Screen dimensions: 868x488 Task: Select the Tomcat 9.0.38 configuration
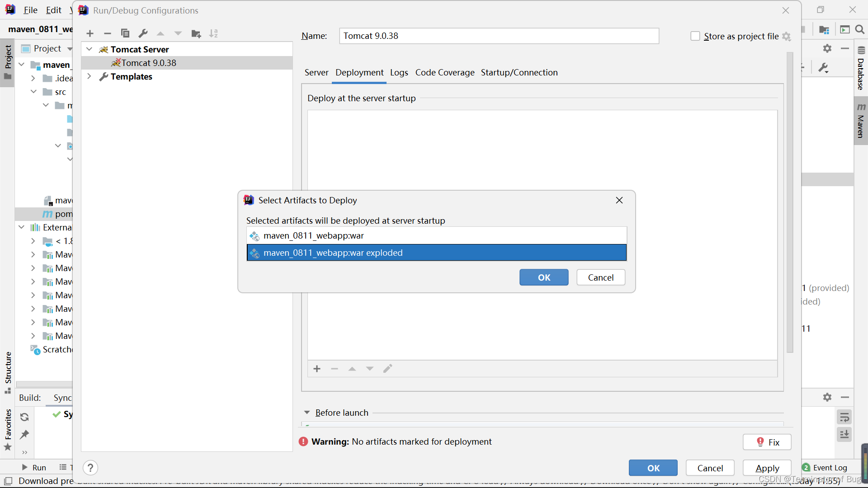[x=187, y=63]
